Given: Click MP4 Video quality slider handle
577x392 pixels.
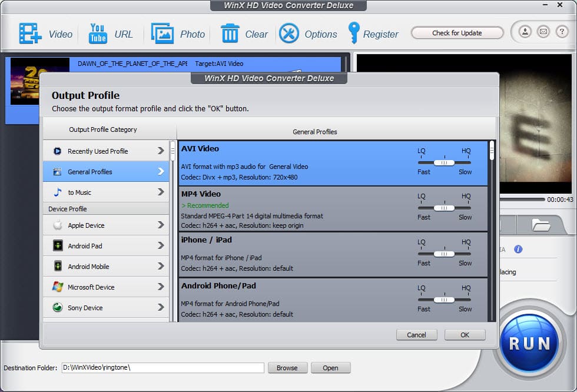Looking at the screenshot, I should pos(444,208).
